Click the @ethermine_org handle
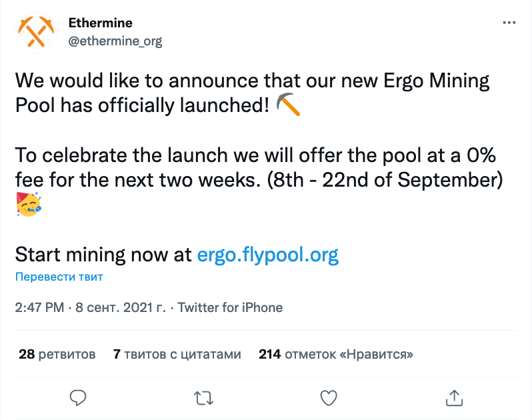 coord(115,41)
